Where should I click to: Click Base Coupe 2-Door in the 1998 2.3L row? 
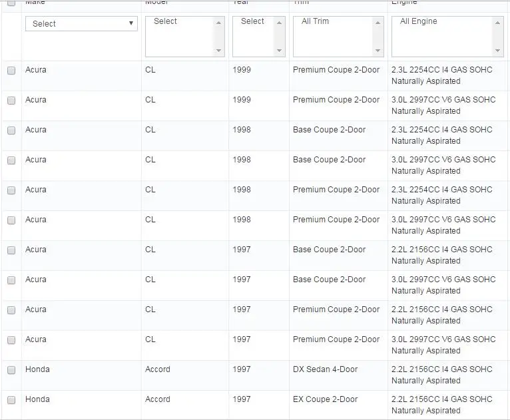tap(329, 130)
